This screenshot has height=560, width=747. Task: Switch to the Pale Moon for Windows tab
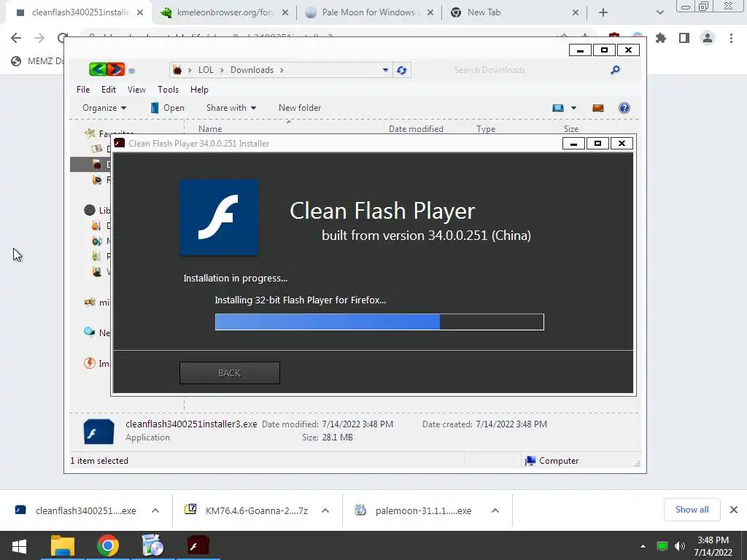tap(368, 12)
